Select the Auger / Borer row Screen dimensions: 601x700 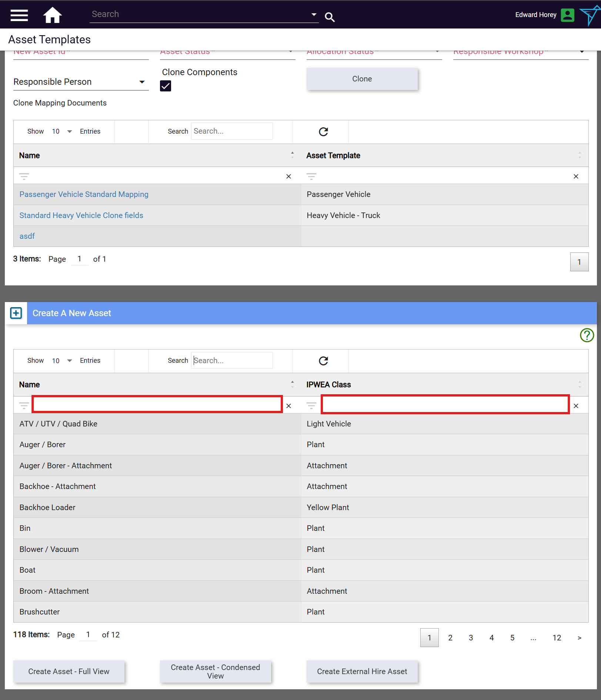(301, 445)
